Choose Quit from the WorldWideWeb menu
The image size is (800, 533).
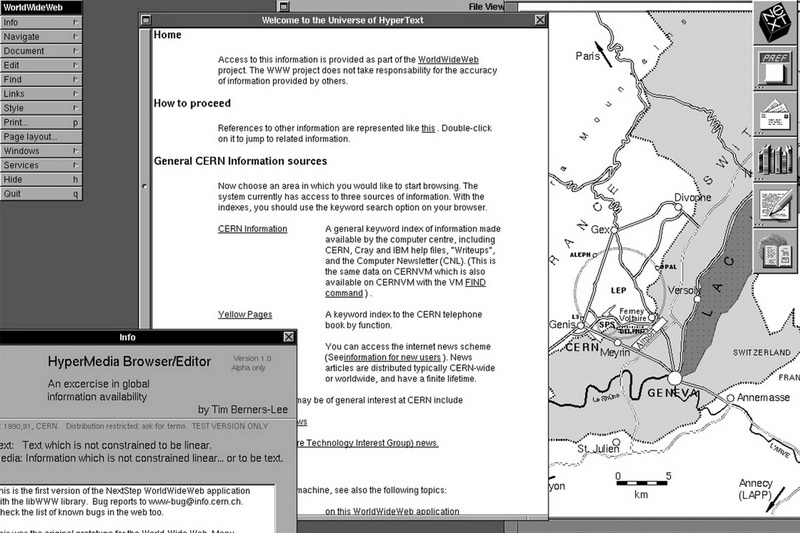(x=41, y=194)
